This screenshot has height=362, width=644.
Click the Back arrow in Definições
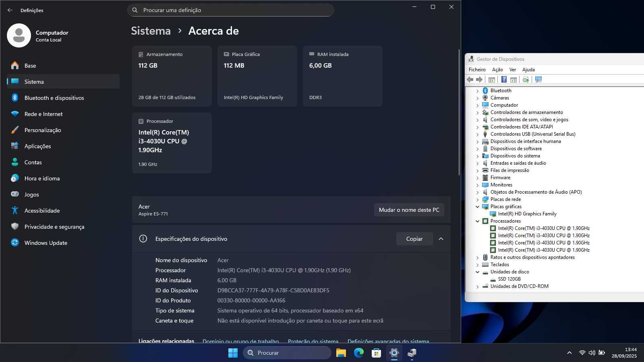pos(10,10)
